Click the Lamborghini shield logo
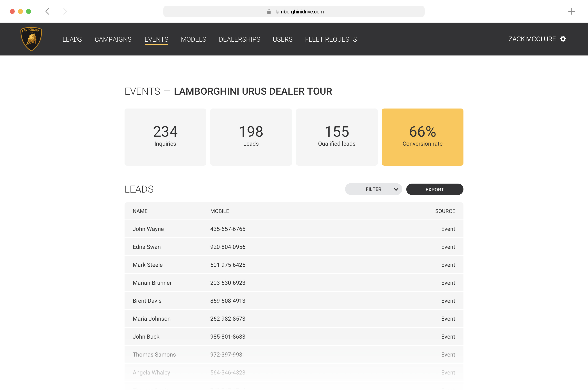Screen dimensions: 588x390 tap(31, 39)
